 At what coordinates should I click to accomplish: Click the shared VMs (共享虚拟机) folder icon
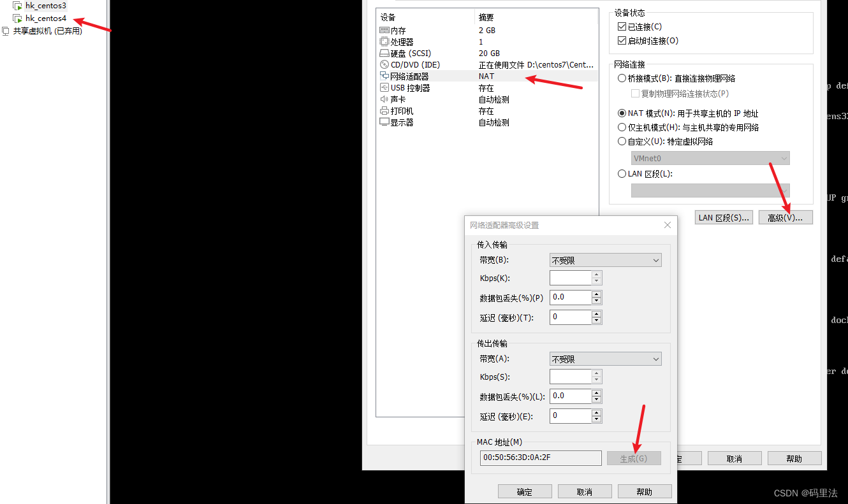click(x=6, y=31)
